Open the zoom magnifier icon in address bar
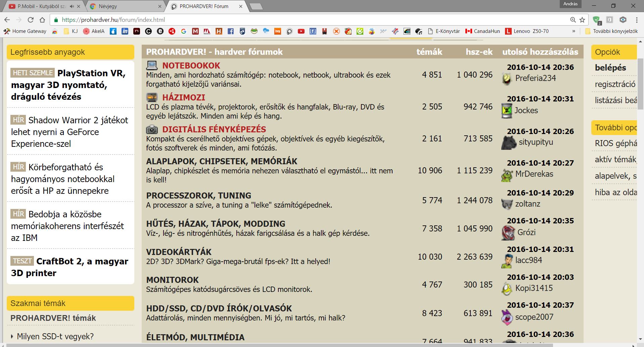This screenshot has width=644, height=347. click(x=573, y=20)
